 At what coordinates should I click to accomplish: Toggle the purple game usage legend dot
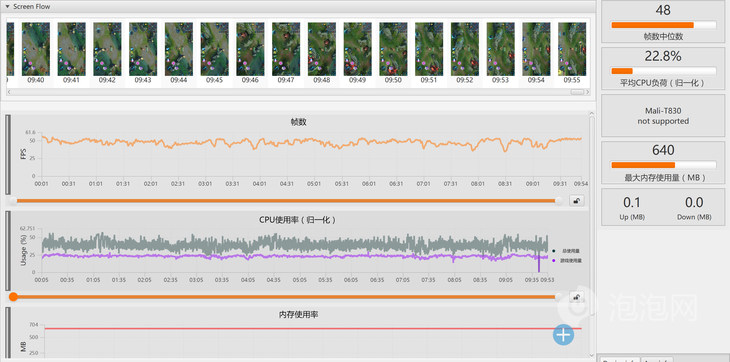[x=553, y=261]
